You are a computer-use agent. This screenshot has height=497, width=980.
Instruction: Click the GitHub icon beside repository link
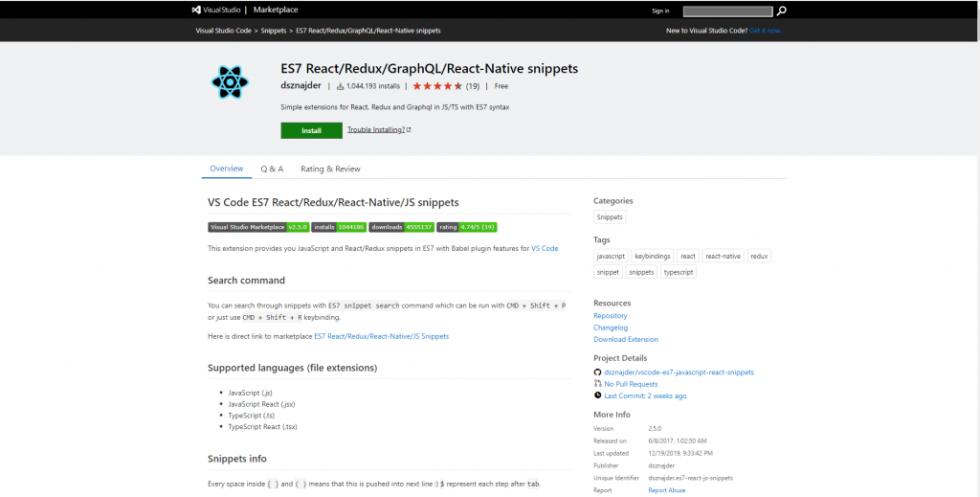click(x=597, y=372)
